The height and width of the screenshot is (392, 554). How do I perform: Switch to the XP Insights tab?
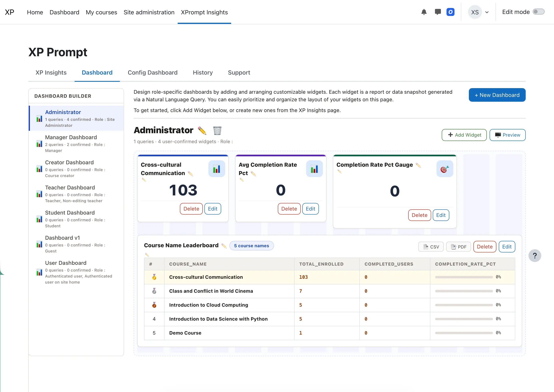pyautogui.click(x=51, y=73)
